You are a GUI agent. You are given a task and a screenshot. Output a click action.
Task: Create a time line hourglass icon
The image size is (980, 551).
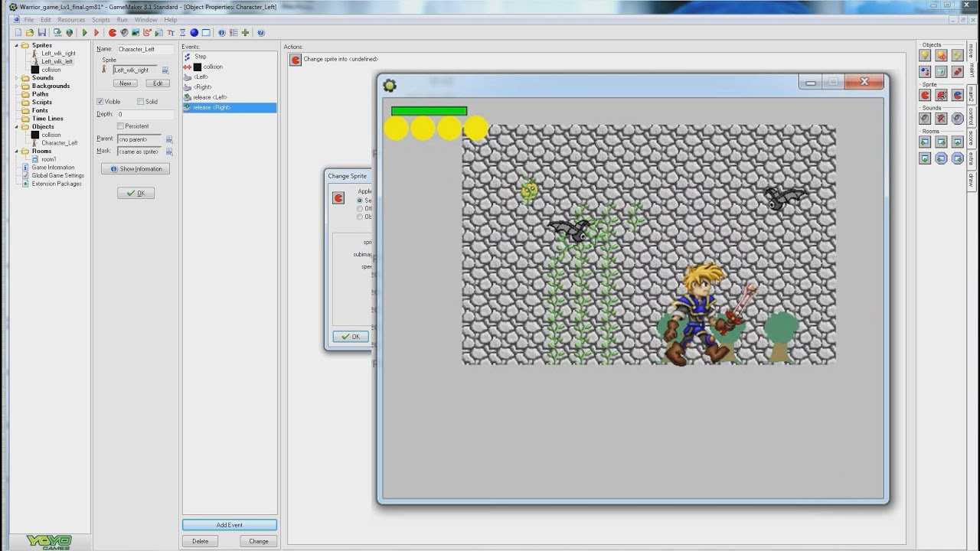[x=182, y=33]
